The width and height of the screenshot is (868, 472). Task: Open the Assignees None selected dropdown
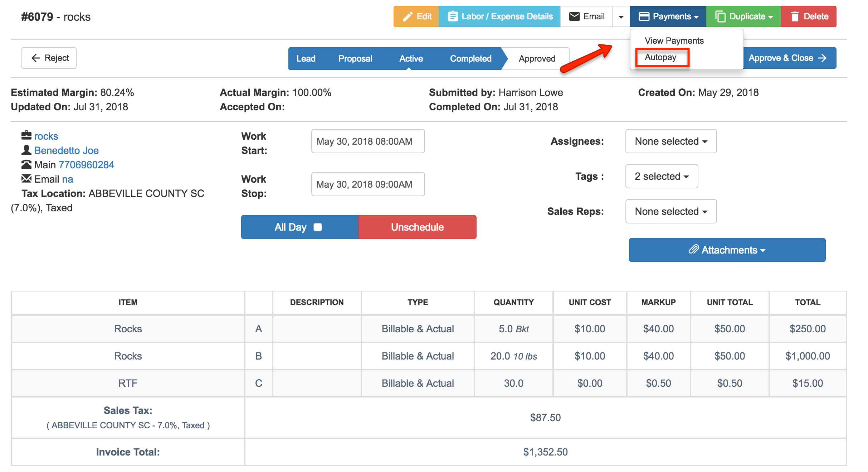pos(670,141)
